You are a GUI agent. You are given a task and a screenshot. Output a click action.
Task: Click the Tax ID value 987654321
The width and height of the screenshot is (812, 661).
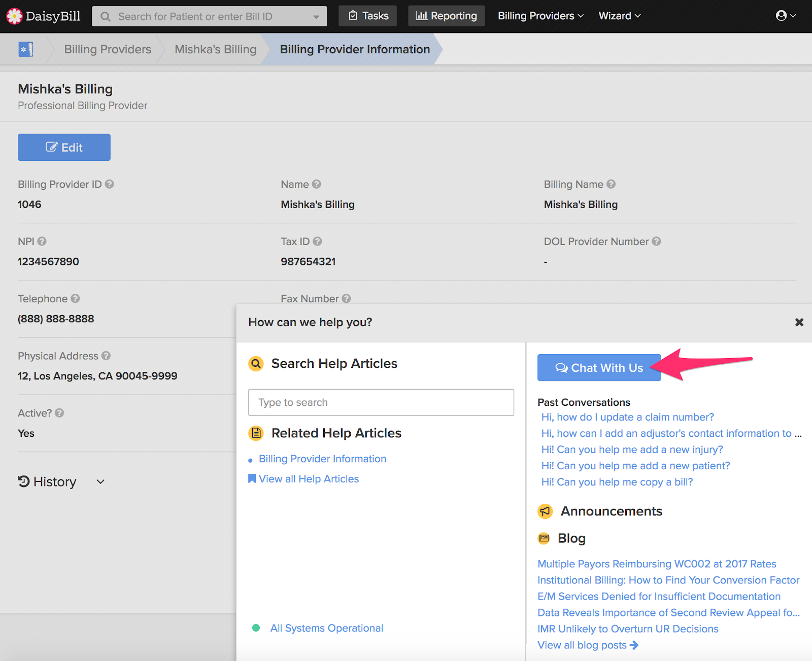click(308, 262)
